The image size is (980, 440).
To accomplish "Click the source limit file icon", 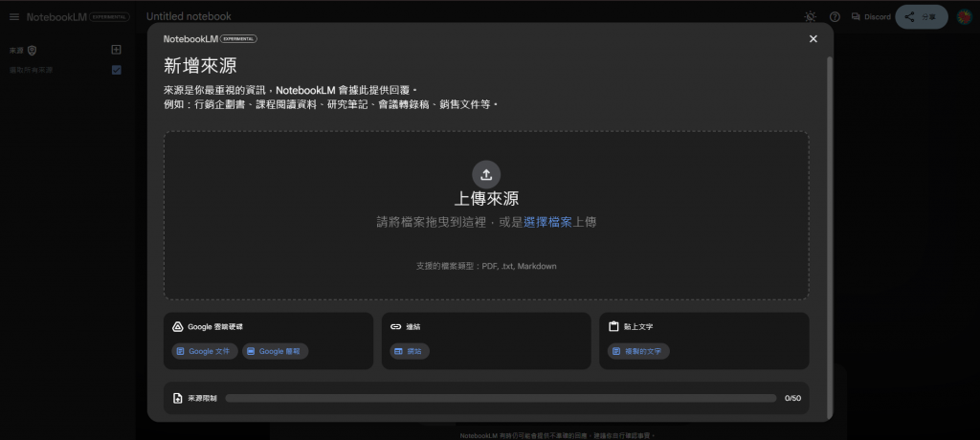I will [177, 398].
